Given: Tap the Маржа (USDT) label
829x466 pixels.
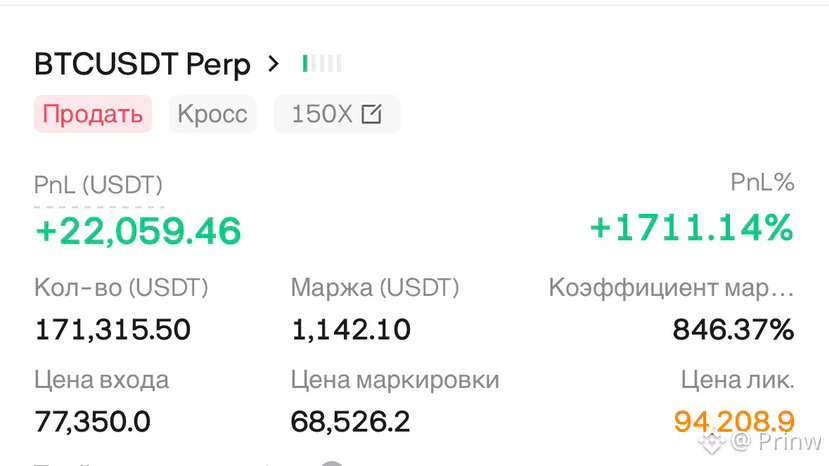Looking at the screenshot, I should tap(375, 288).
